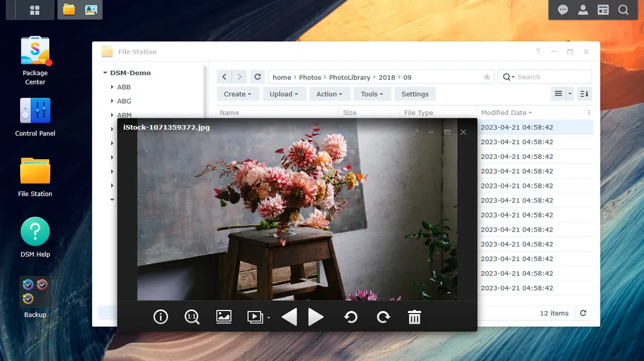Delete the image with the trash icon

tap(414, 317)
